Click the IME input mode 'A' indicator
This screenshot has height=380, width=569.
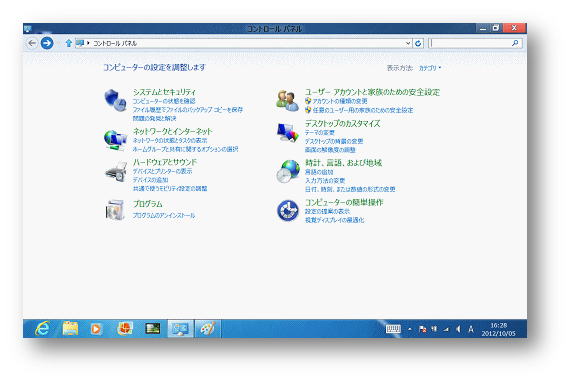pos(471,329)
